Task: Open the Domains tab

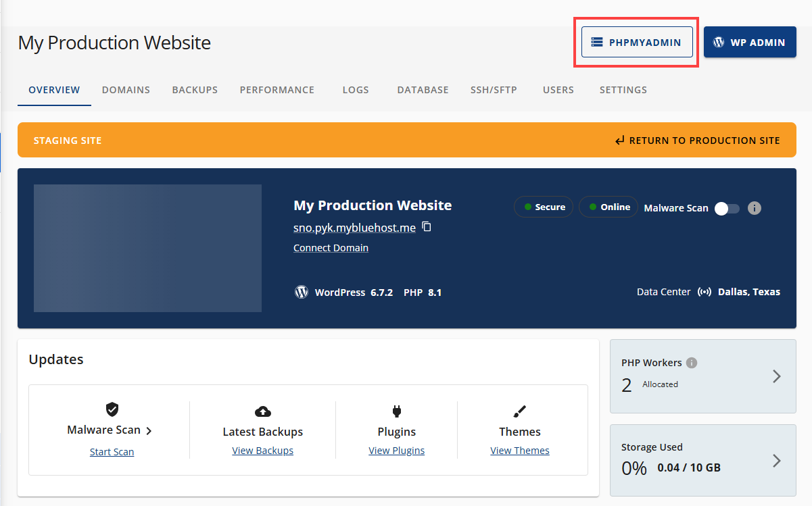Action: pos(126,90)
